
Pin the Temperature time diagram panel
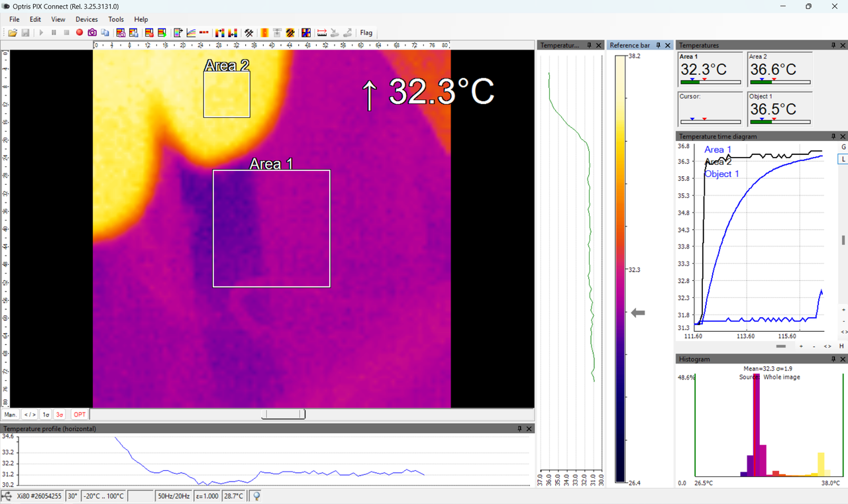point(833,136)
